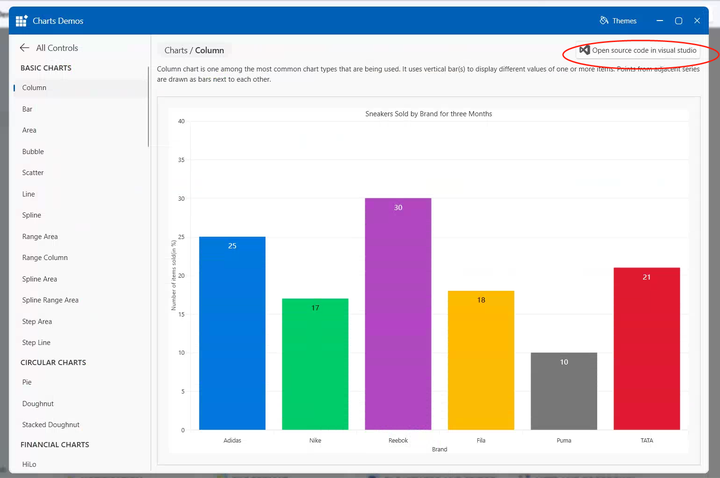Viewport: 720px width, 478px height.
Task: Click the red TATA bar
Action: coord(647,349)
